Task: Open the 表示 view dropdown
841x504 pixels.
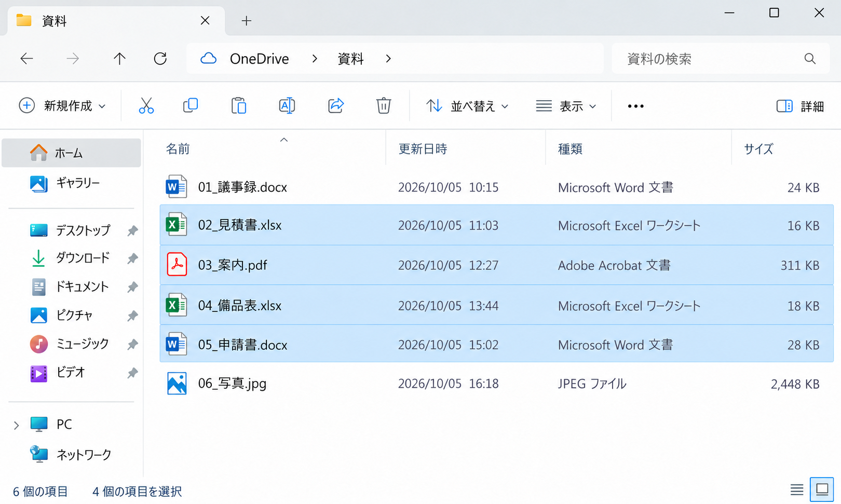Action: point(566,106)
